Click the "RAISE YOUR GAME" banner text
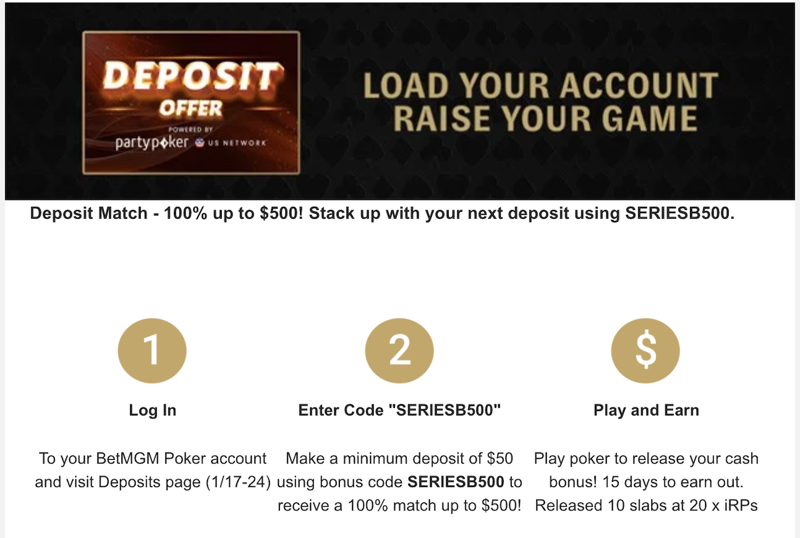 click(x=545, y=119)
